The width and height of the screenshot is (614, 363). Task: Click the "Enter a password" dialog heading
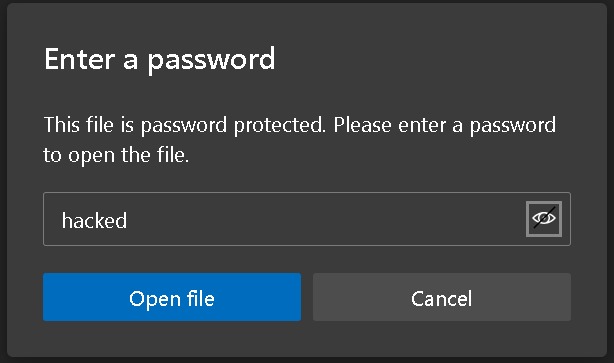160,60
